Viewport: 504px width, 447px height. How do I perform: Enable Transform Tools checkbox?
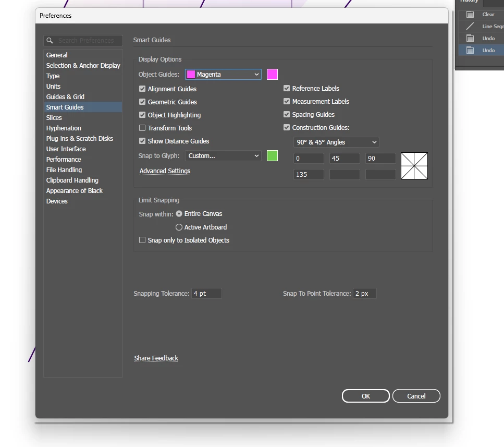coord(142,128)
